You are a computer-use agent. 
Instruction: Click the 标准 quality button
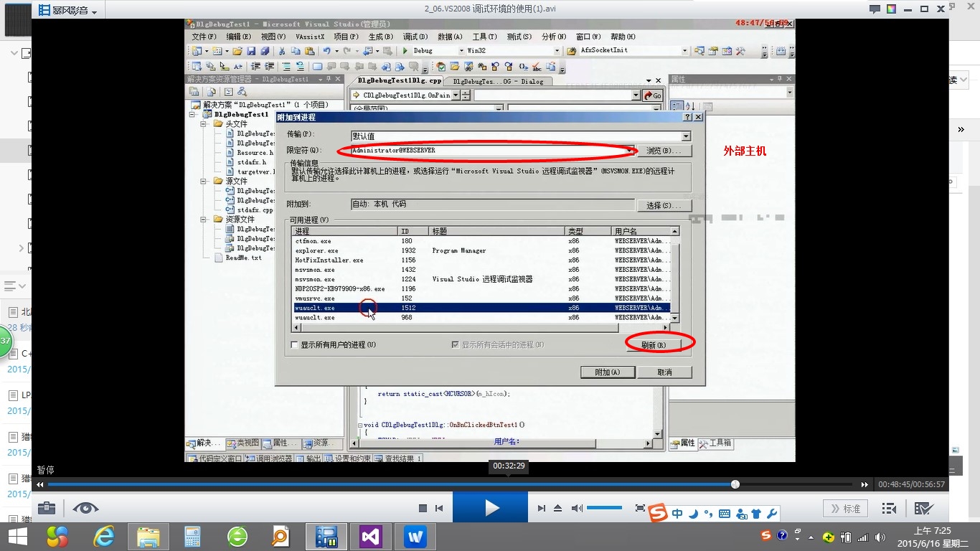tap(845, 509)
